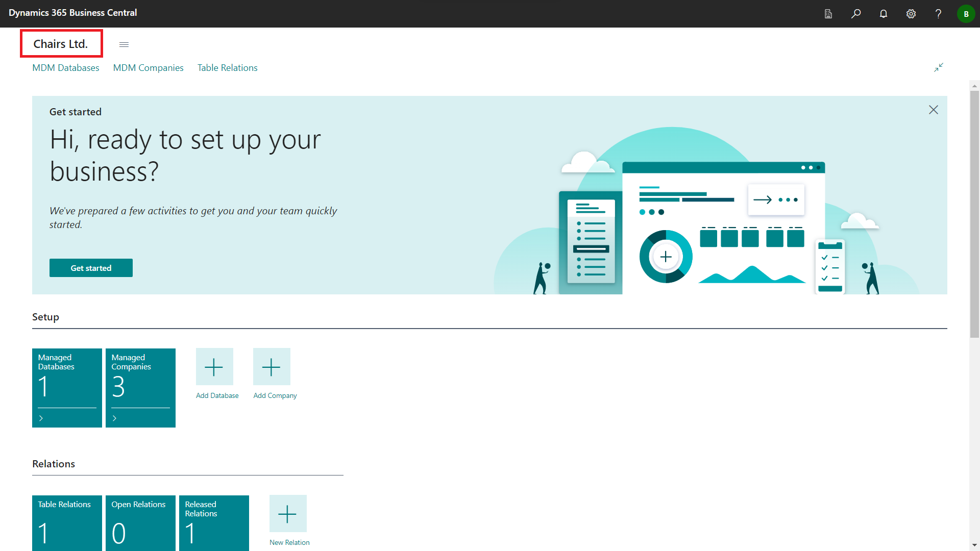Open hamburger navigation menu beside Chairs Ltd.
The image size is (980, 551).
point(124,44)
